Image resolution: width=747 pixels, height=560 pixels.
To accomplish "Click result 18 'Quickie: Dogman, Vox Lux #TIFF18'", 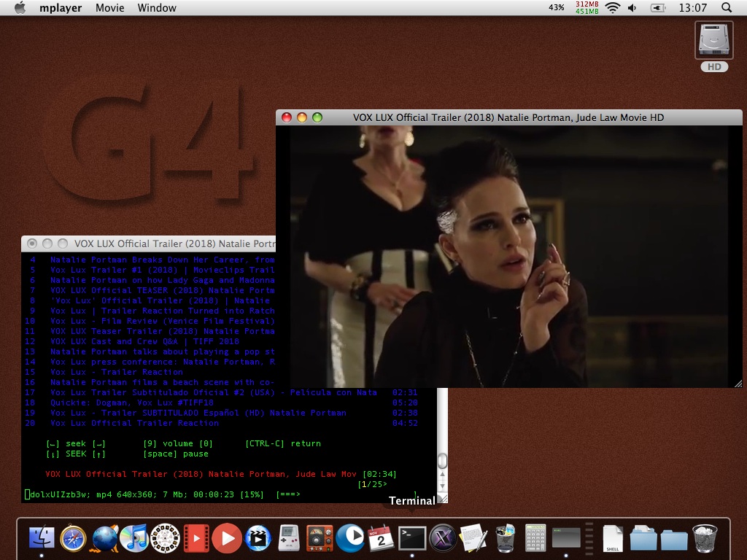I will (x=132, y=402).
